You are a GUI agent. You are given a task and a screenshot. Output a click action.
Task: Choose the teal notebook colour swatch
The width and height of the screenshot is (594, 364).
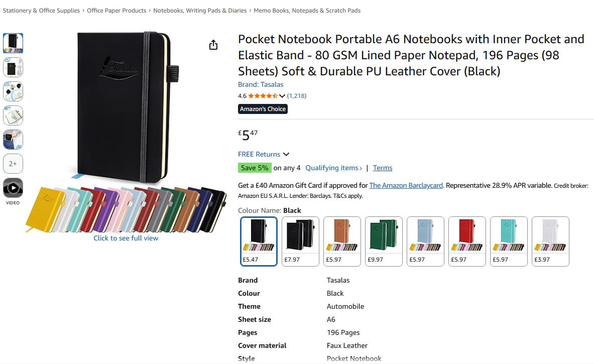[x=509, y=241]
